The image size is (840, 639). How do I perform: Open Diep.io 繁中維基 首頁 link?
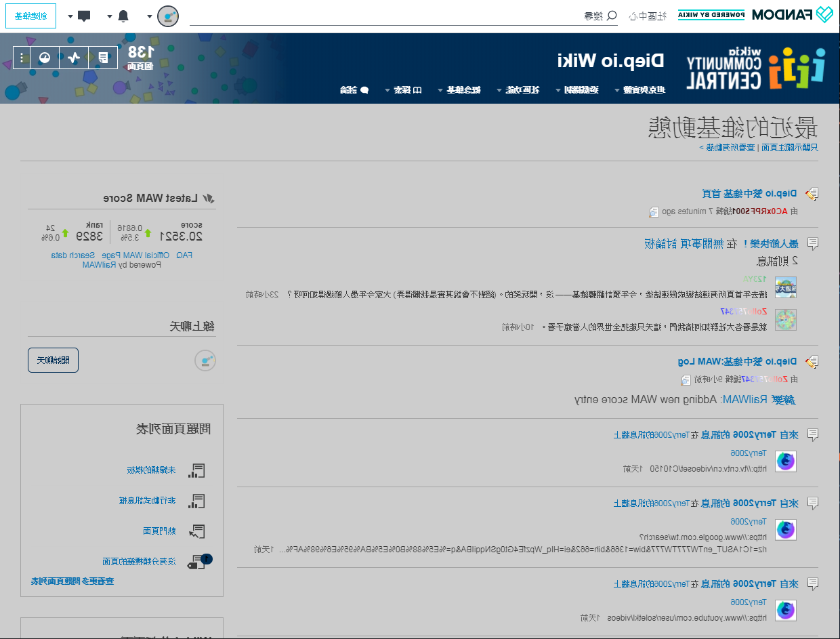point(750,193)
